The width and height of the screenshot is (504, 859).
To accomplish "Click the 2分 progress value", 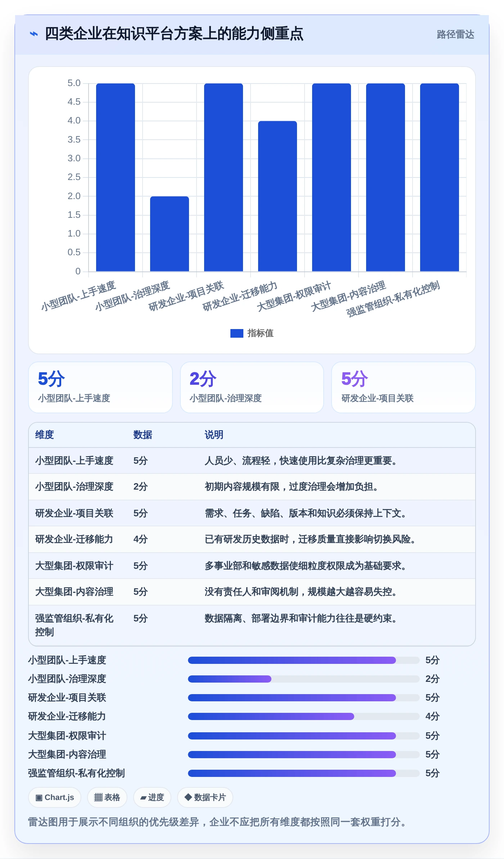I will [x=432, y=679].
